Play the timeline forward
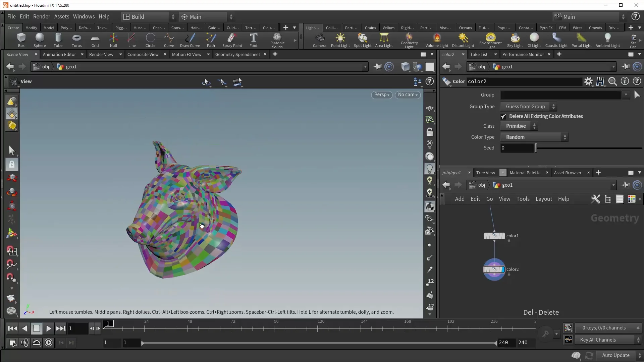This screenshot has height=362, width=644. pos(48,328)
